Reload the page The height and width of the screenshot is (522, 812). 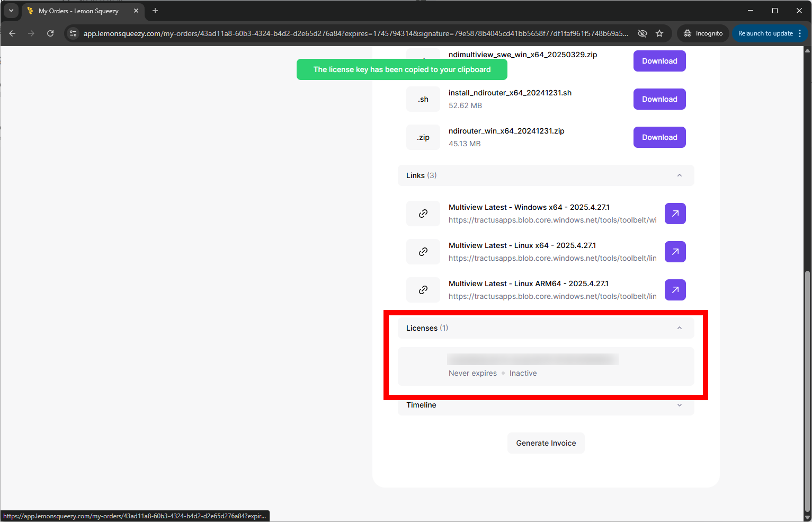tap(50, 33)
